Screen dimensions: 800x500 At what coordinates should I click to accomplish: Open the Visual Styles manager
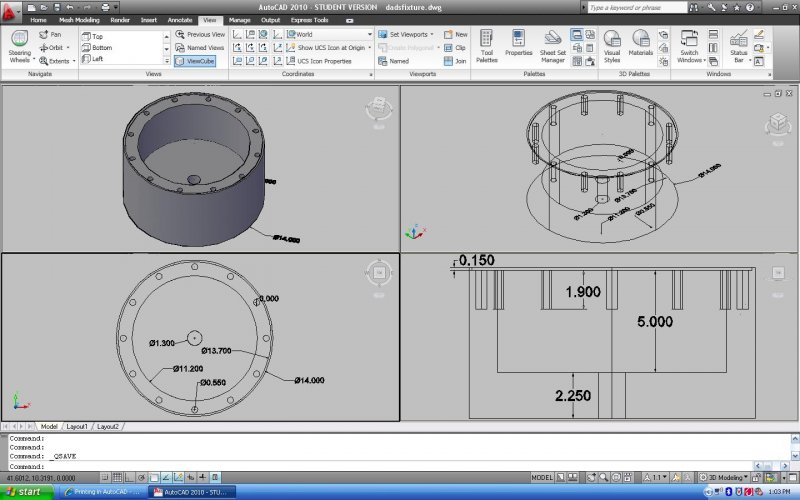(612, 44)
